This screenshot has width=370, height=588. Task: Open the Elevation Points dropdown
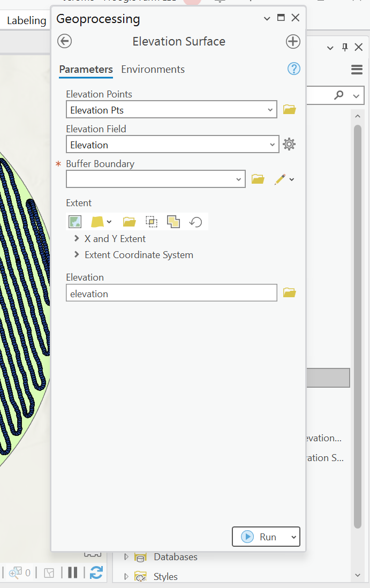point(269,109)
